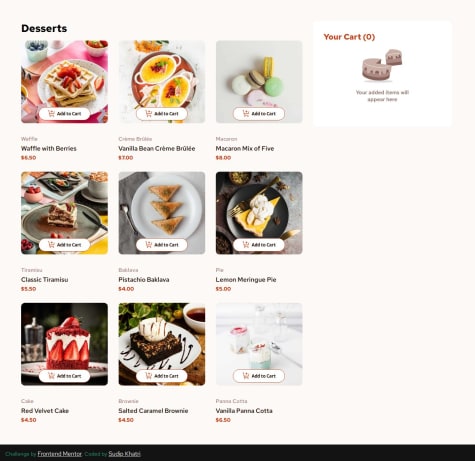Click cart icon on Waffle with Berries button

point(51,114)
